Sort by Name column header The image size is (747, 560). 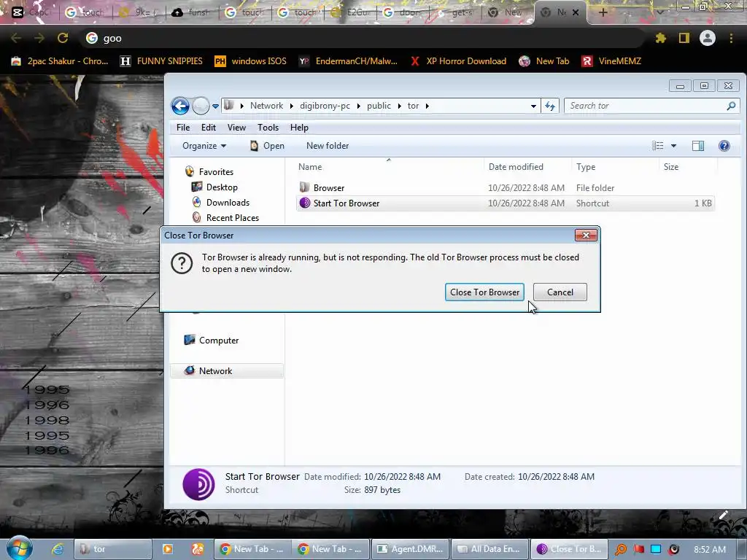click(310, 167)
